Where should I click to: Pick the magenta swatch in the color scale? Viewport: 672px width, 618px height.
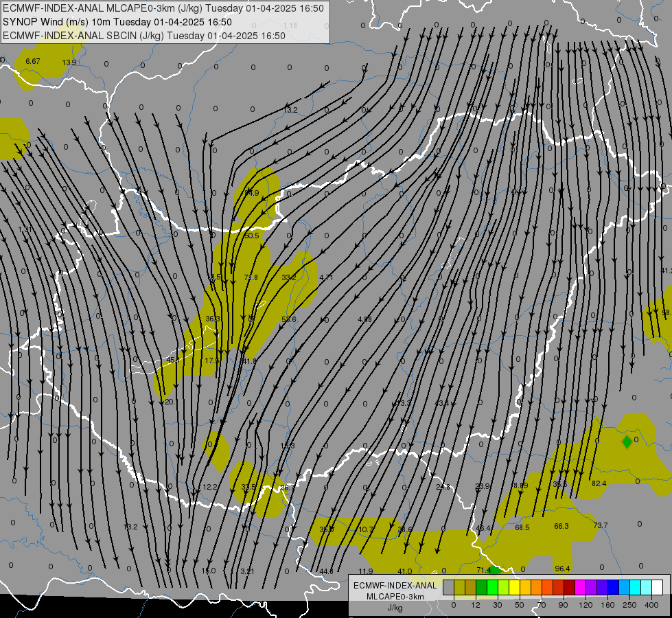point(580,588)
